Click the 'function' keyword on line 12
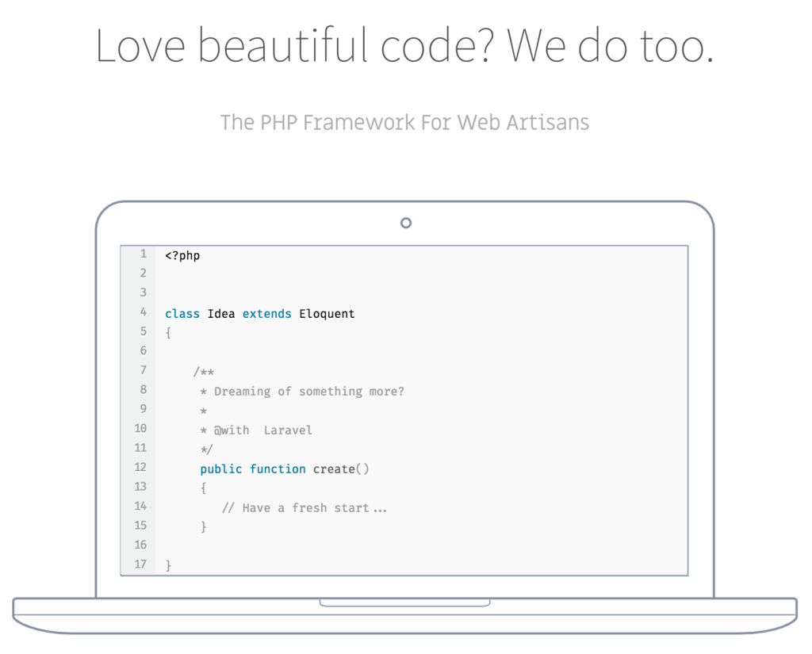 pyautogui.click(x=278, y=469)
